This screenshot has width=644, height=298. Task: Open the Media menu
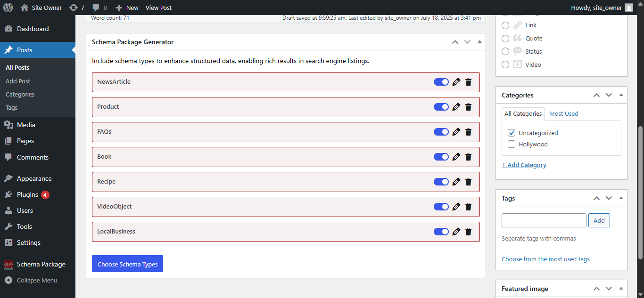coord(38,125)
